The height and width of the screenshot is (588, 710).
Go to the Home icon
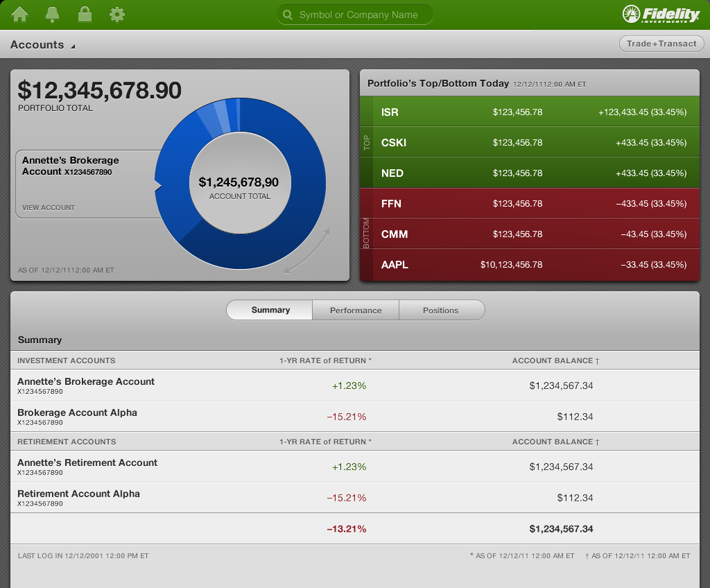pyautogui.click(x=20, y=15)
